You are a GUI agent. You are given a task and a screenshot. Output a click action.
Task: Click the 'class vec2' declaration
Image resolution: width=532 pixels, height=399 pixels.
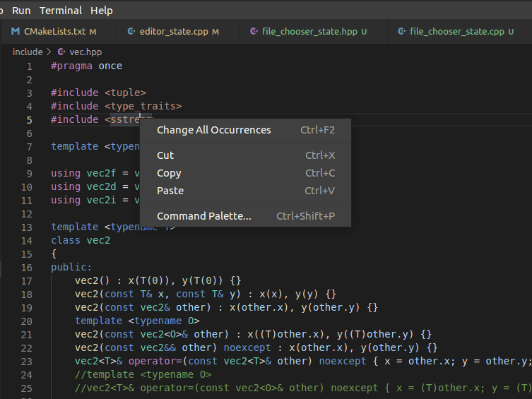tap(81, 240)
